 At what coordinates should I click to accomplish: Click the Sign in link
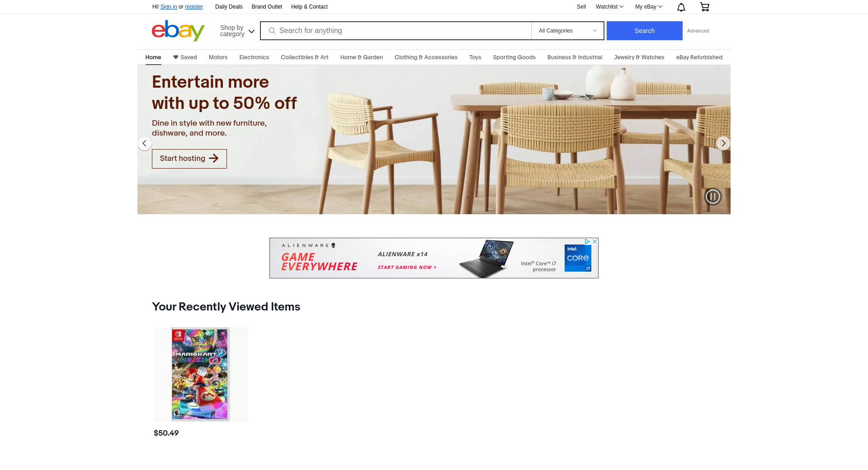pyautogui.click(x=169, y=7)
